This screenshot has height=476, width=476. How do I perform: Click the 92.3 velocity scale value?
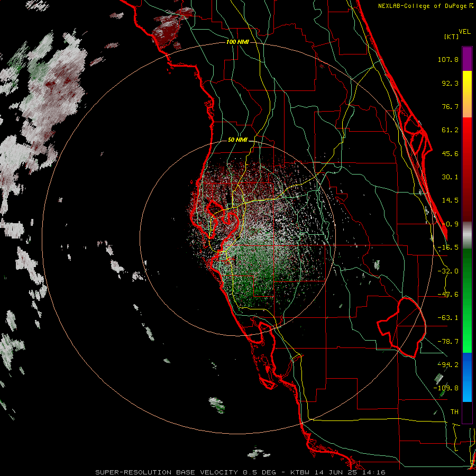click(x=450, y=83)
